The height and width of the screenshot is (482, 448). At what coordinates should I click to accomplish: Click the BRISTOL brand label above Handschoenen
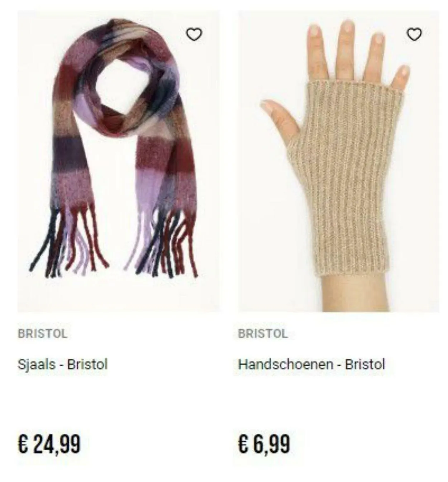click(263, 333)
